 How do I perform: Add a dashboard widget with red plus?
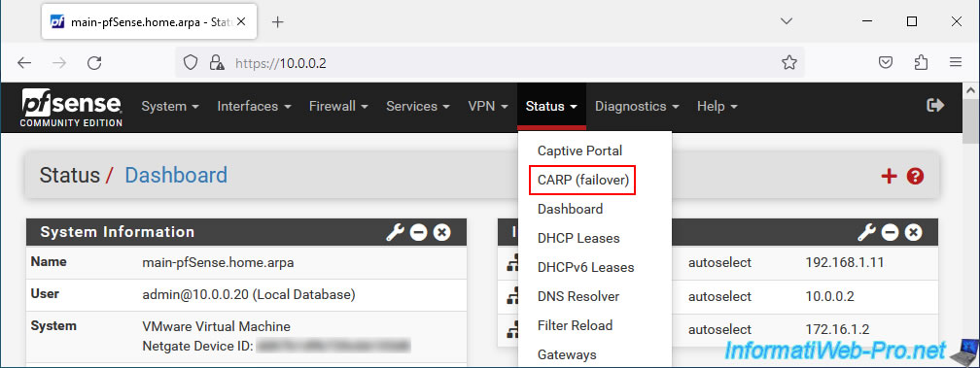pyautogui.click(x=889, y=177)
